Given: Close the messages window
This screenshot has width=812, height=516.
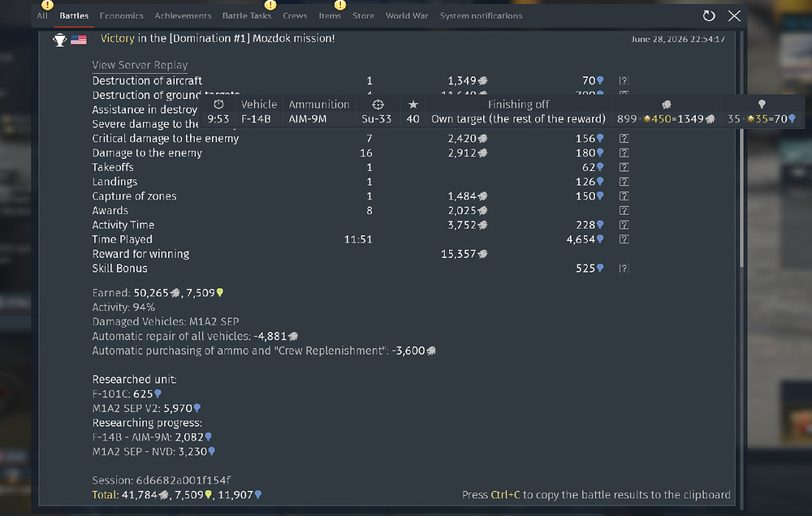Looking at the screenshot, I should click(734, 16).
